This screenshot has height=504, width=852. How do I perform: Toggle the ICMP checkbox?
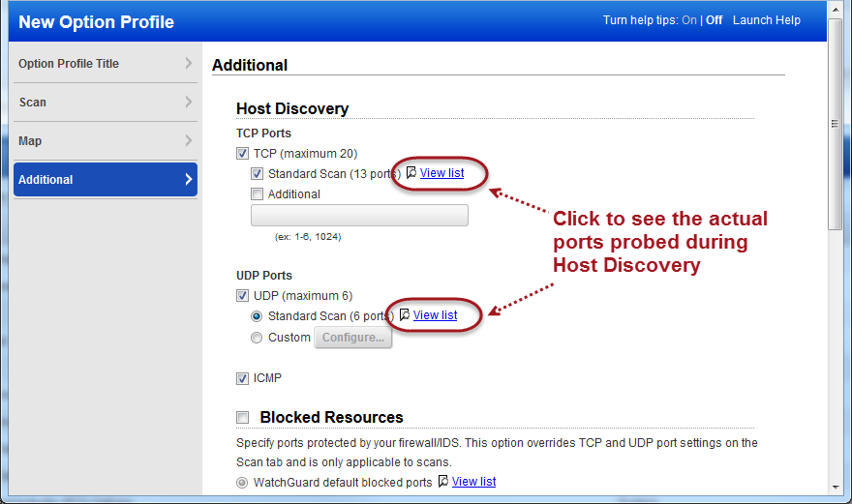[243, 378]
